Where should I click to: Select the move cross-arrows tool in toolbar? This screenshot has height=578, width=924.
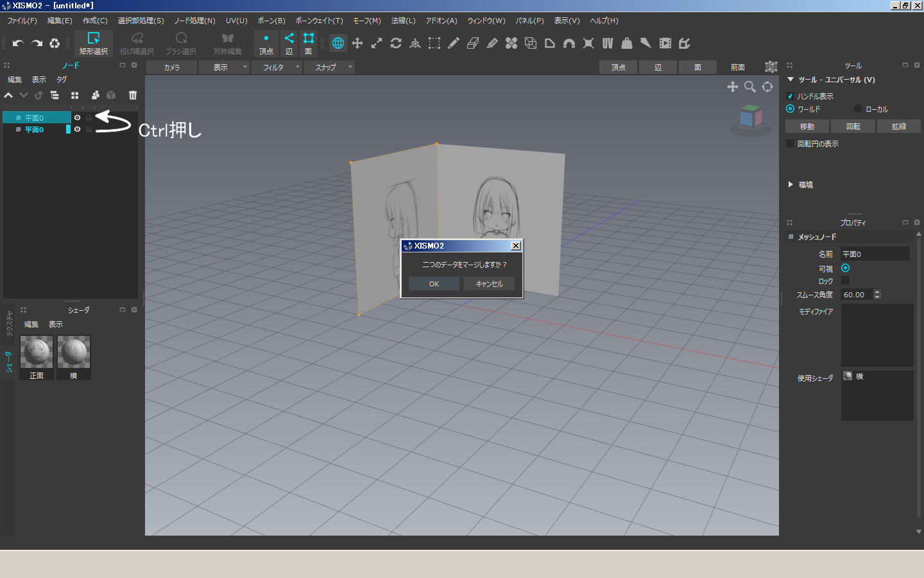(357, 43)
